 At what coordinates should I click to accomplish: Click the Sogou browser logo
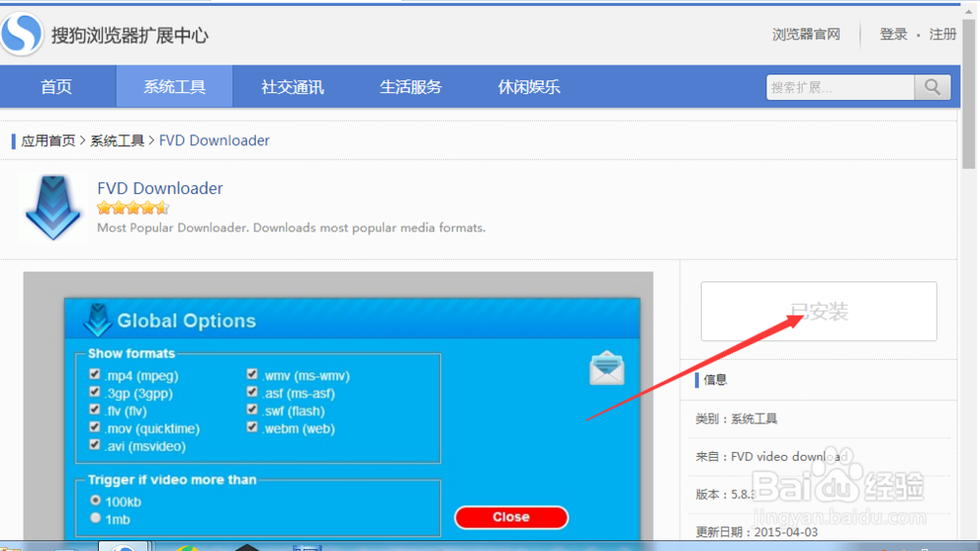[22, 33]
